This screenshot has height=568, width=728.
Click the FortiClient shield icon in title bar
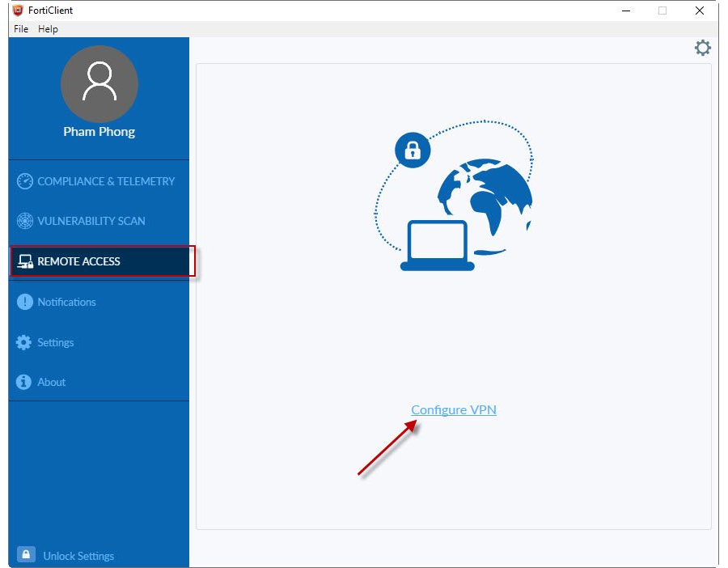pos(18,11)
